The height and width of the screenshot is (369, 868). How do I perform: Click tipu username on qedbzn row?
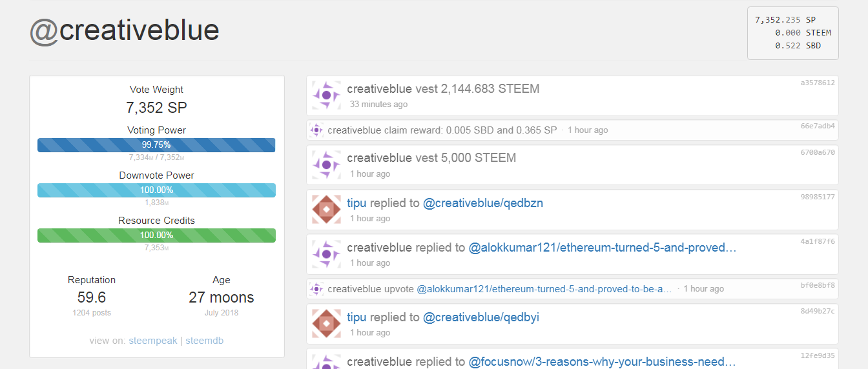coord(356,203)
